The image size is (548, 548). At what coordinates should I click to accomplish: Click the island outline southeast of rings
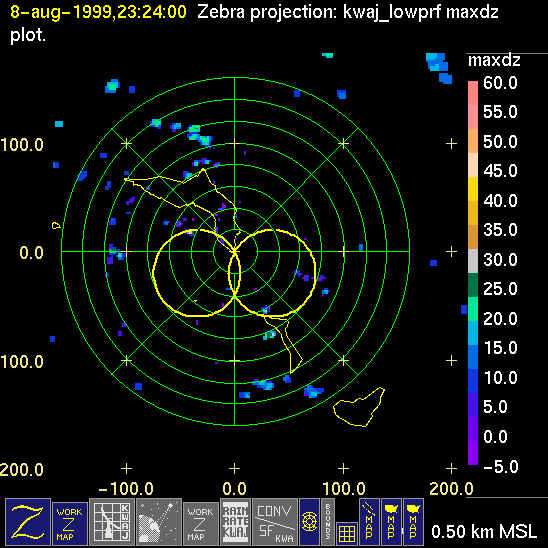[x=359, y=407]
